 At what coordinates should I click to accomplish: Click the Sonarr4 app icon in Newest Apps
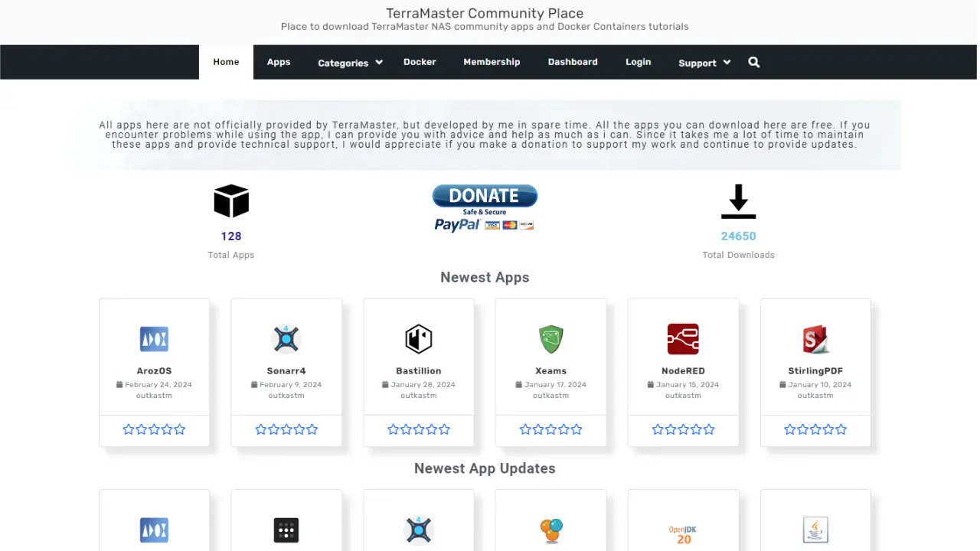click(286, 339)
